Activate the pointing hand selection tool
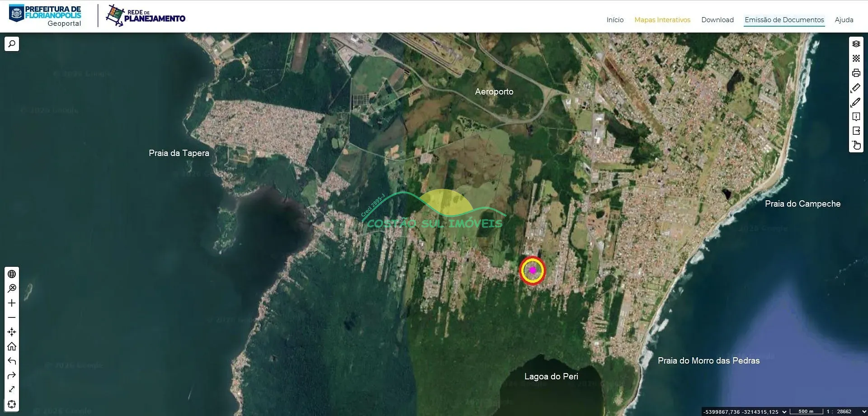This screenshot has height=416, width=868. pyautogui.click(x=856, y=145)
